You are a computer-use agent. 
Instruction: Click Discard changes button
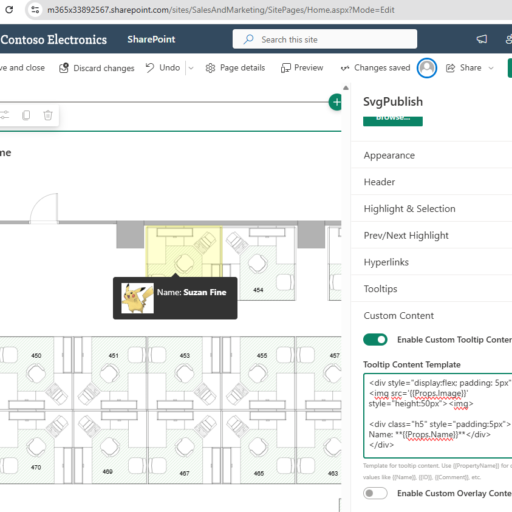(x=97, y=68)
